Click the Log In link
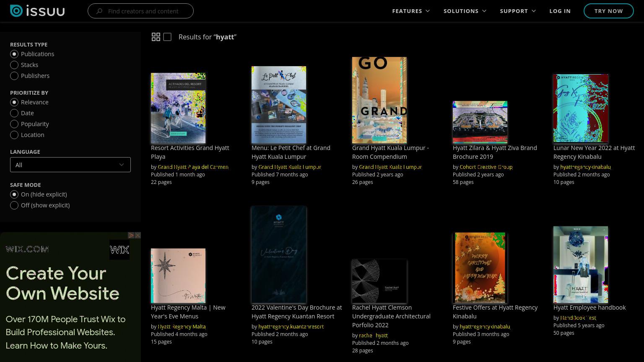Image resolution: width=644 pixels, height=362 pixels. point(560,11)
